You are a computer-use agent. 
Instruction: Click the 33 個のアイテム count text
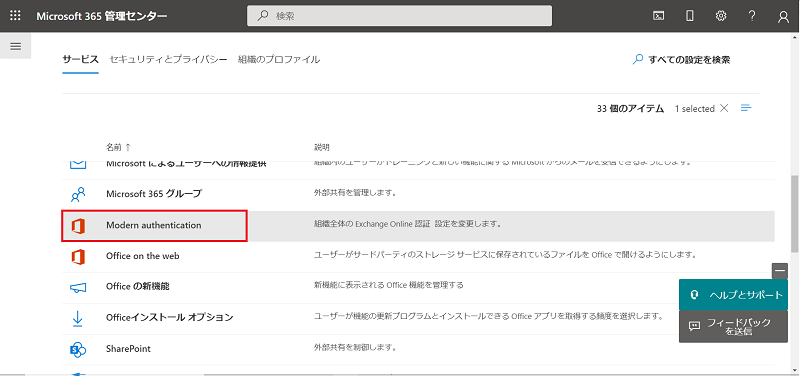(630, 108)
